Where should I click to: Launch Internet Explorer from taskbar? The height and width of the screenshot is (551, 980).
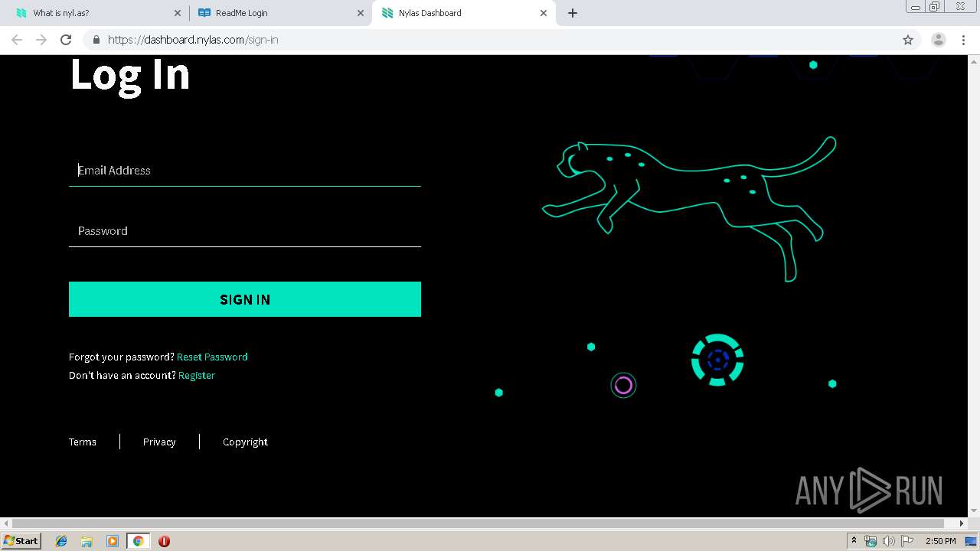click(61, 541)
